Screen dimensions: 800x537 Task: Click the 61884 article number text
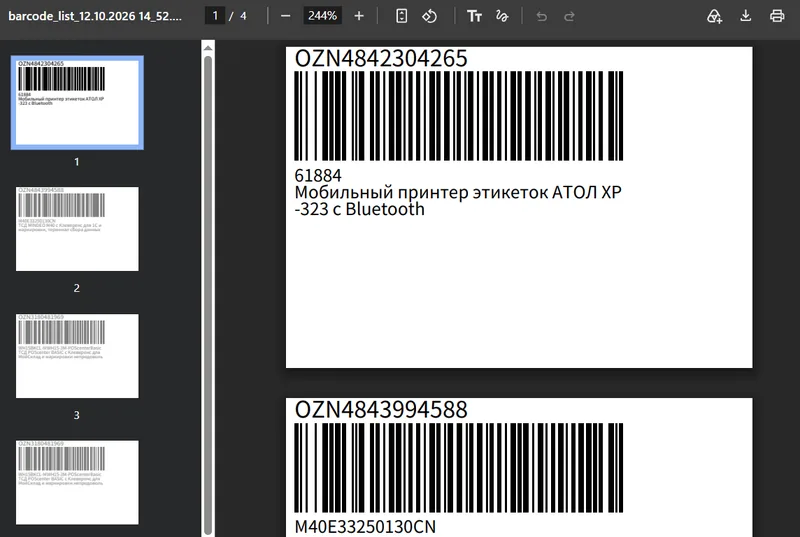[318, 176]
